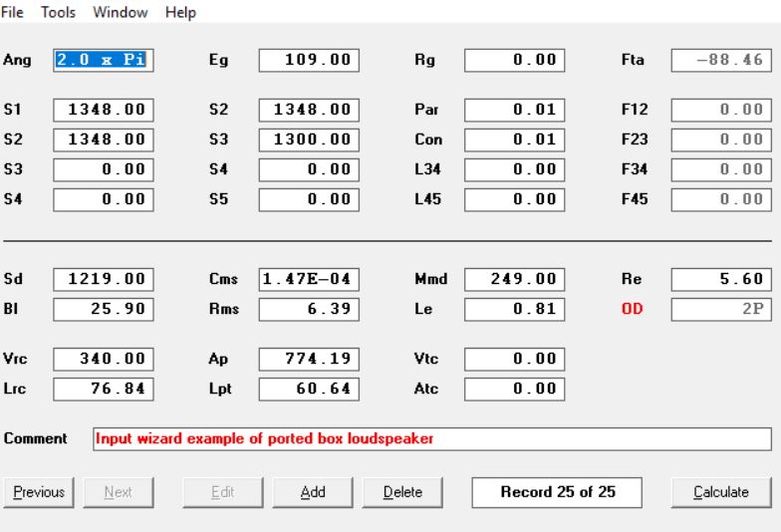Open the Tools menu
This screenshot has height=532, width=781.
point(58,12)
